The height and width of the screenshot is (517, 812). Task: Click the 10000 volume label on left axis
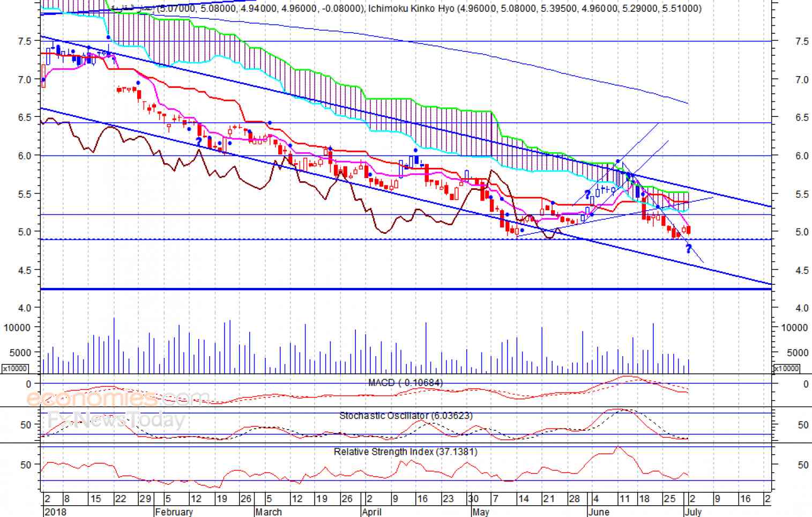tap(17, 328)
